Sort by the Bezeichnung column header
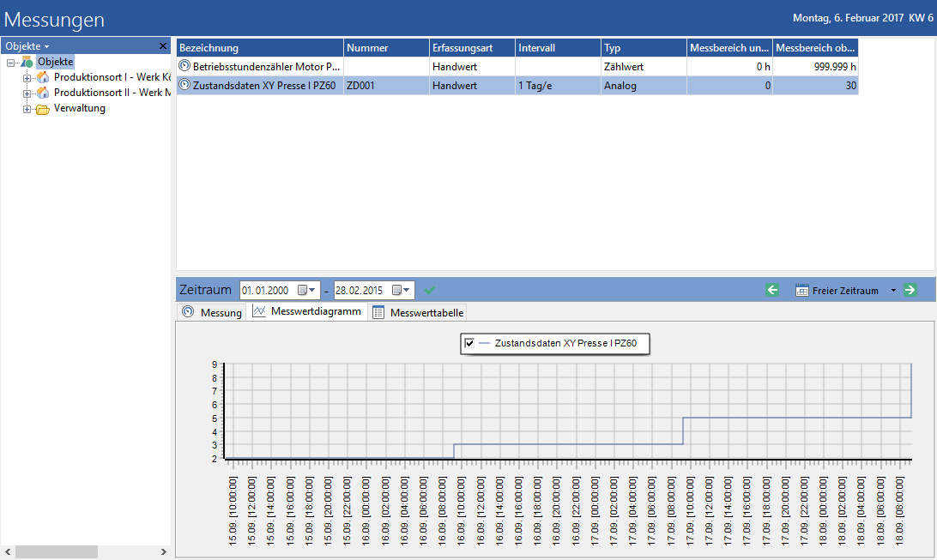 (259, 48)
